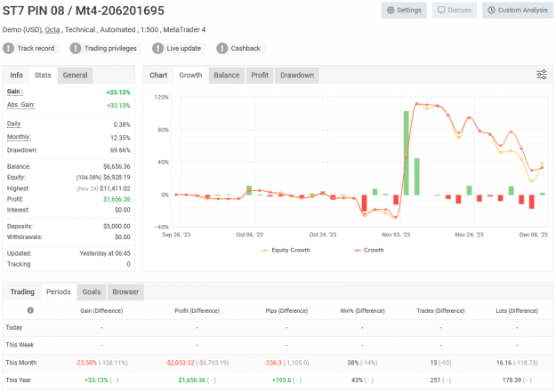This screenshot has width=556, height=392.
Task: Click the Live update warning icon
Action: 157,48
